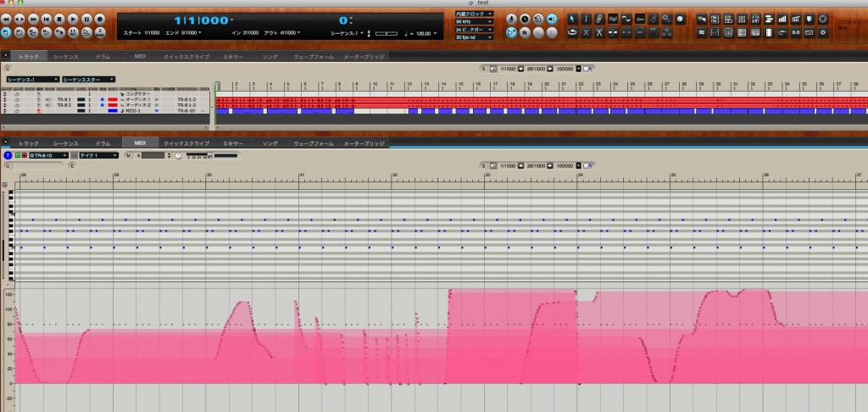Click the Rewind transport button

coord(6,19)
